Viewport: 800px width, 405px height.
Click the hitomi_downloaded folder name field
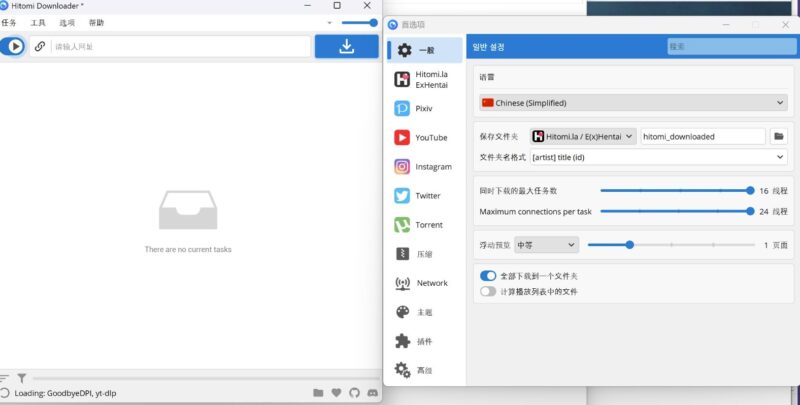coord(703,136)
